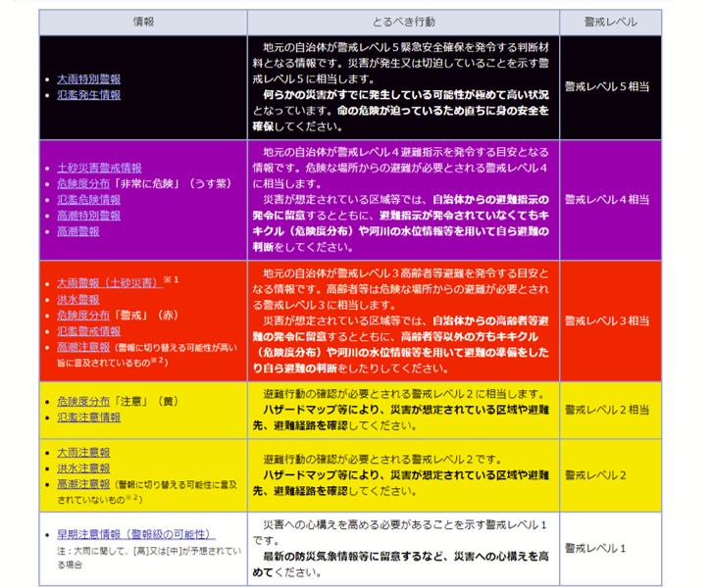Open 危険度分布 link in the red row
This screenshot has height=588, width=711.
point(82,316)
